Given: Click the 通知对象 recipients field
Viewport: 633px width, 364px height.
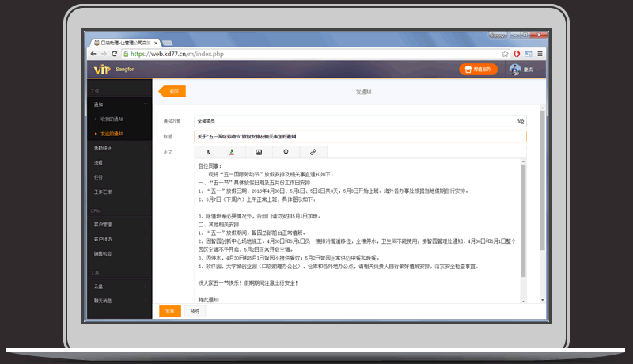Looking at the screenshot, I should pyautogui.click(x=361, y=121).
